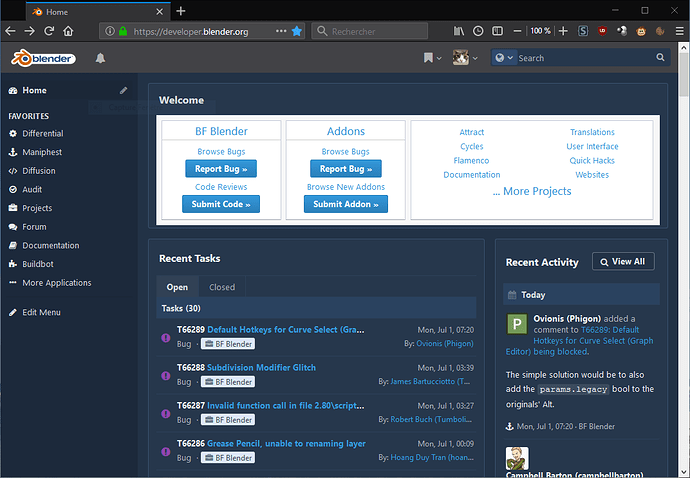
Task: Click the pencil edit icon beside Home
Action: 123,90
